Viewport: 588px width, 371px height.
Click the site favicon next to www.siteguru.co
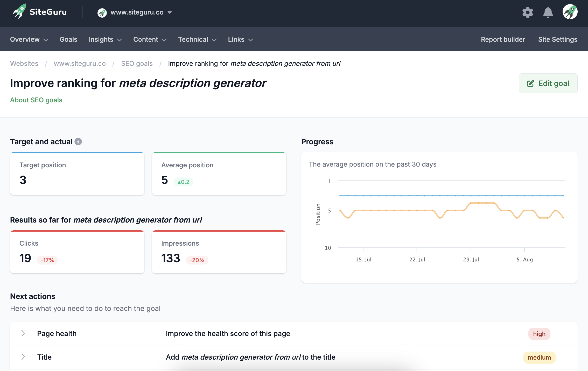coord(102,12)
